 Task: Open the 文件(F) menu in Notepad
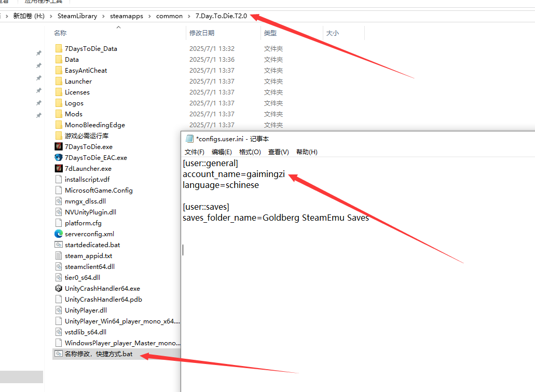pyautogui.click(x=195, y=152)
